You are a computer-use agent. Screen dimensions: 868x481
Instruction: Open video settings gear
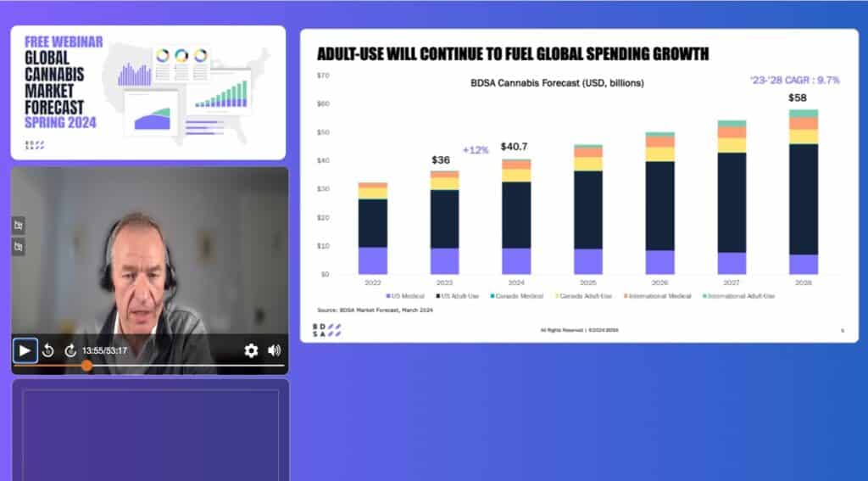(x=251, y=350)
